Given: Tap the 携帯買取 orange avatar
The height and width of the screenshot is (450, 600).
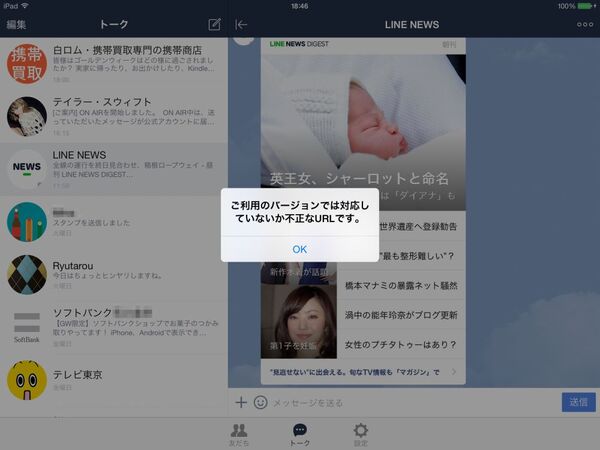Looking at the screenshot, I should coord(27,64).
